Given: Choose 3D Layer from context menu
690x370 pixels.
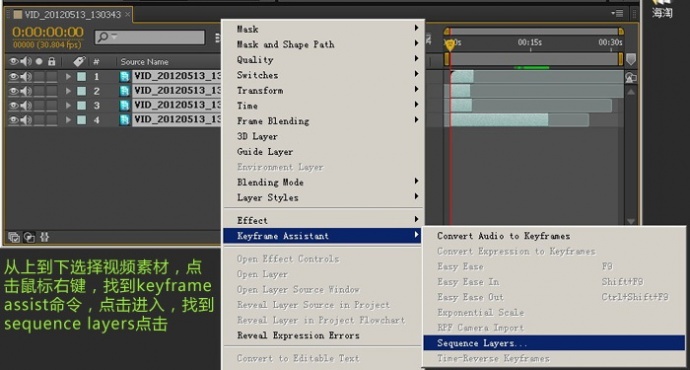Looking at the screenshot, I should click(x=323, y=136).
